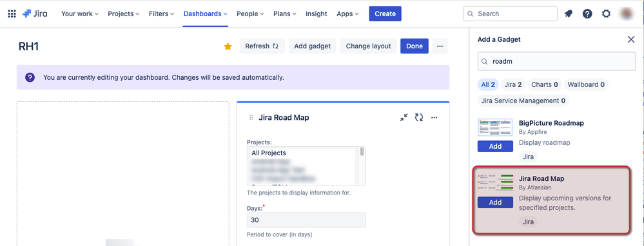Click the BigPicture Roadmap thumbnail
644x246 pixels.
pos(495,128)
